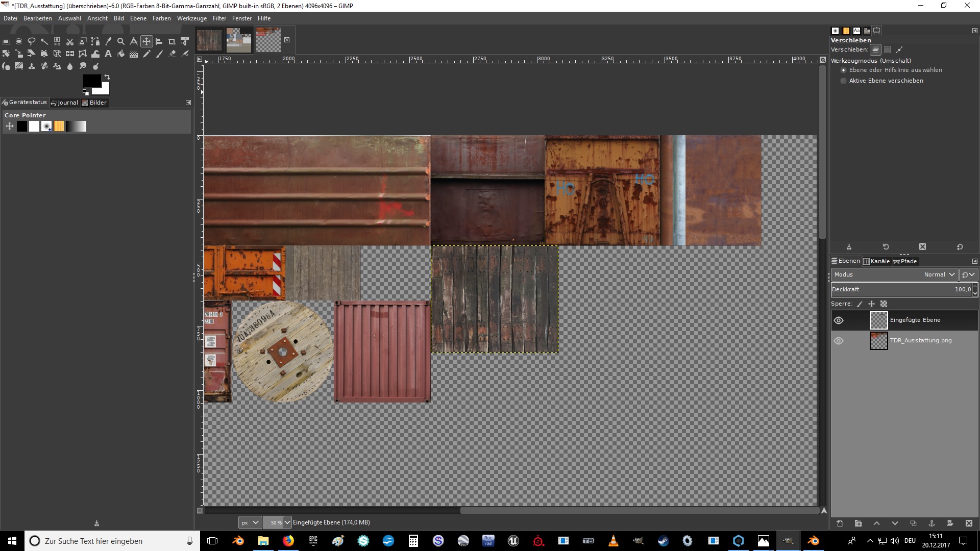Image resolution: width=980 pixels, height=551 pixels.
Task: Select the Rectangle Select tool
Action: 6,41
